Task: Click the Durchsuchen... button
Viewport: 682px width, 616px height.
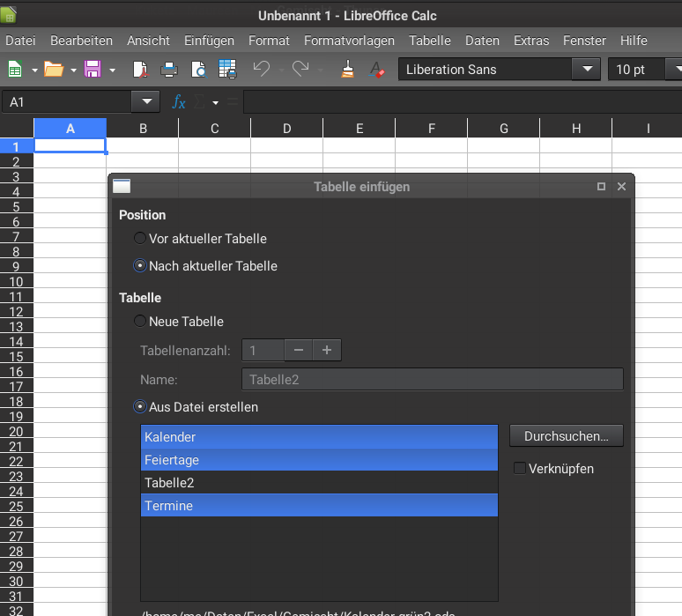Action: (566, 436)
